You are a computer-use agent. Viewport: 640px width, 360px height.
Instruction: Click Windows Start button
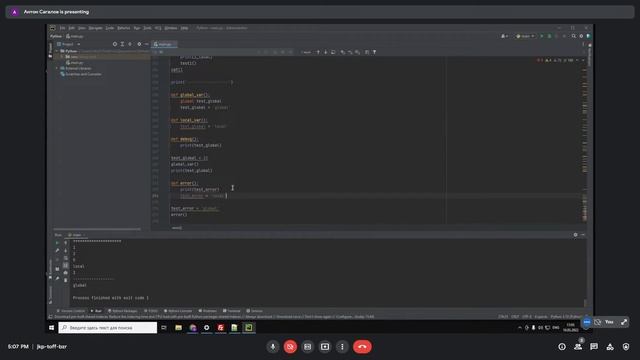52,327
